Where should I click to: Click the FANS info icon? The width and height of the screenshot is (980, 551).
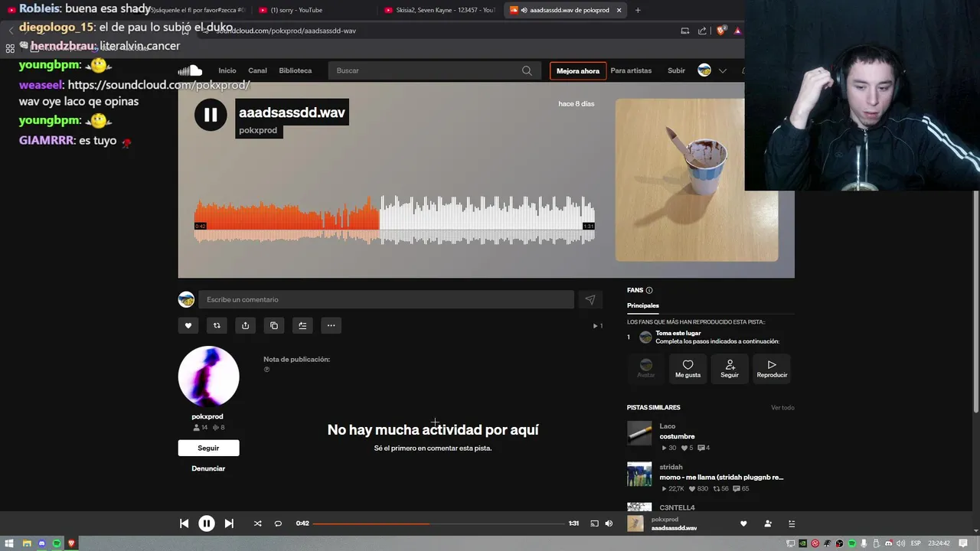tap(649, 290)
